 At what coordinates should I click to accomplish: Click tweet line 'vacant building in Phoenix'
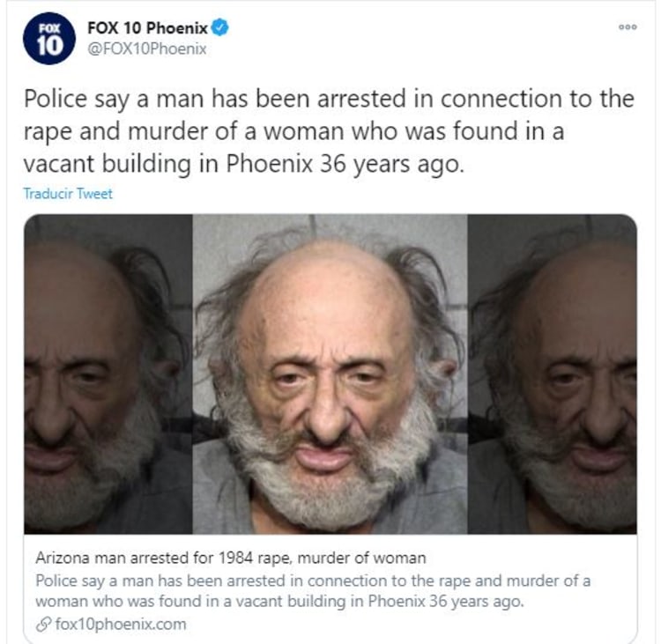(243, 164)
